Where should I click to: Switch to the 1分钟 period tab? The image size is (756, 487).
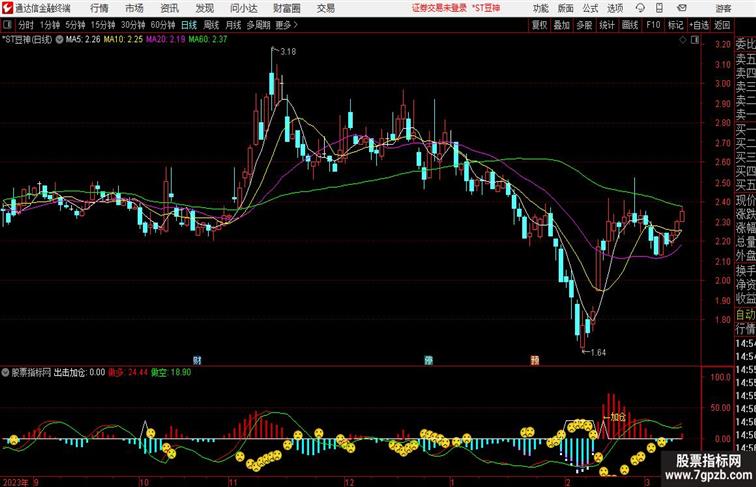click(x=50, y=25)
